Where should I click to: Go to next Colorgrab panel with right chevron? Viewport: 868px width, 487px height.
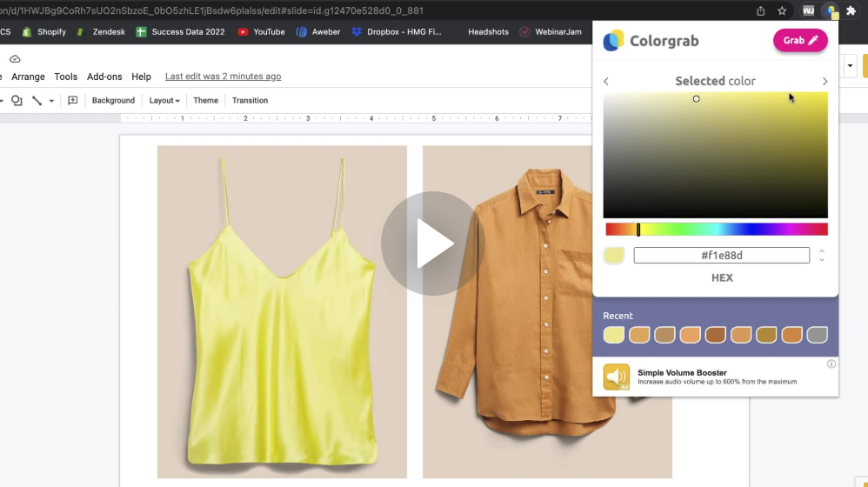[x=825, y=82]
